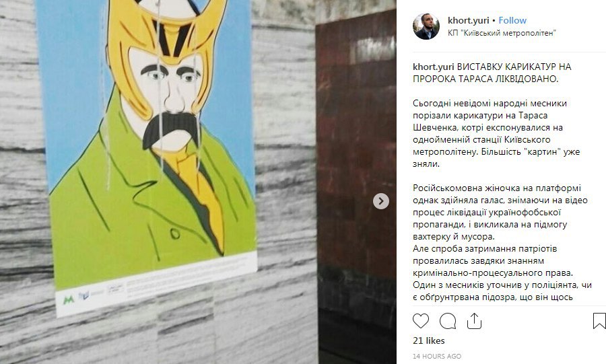Viewport: 606px width, 364px height.
Task: Click the caption paragraph starting Сьогодні невідомі
Action: (496, 133)
